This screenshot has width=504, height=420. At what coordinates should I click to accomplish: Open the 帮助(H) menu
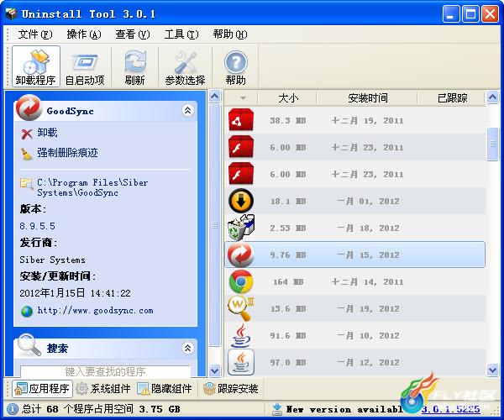(230, 34)
